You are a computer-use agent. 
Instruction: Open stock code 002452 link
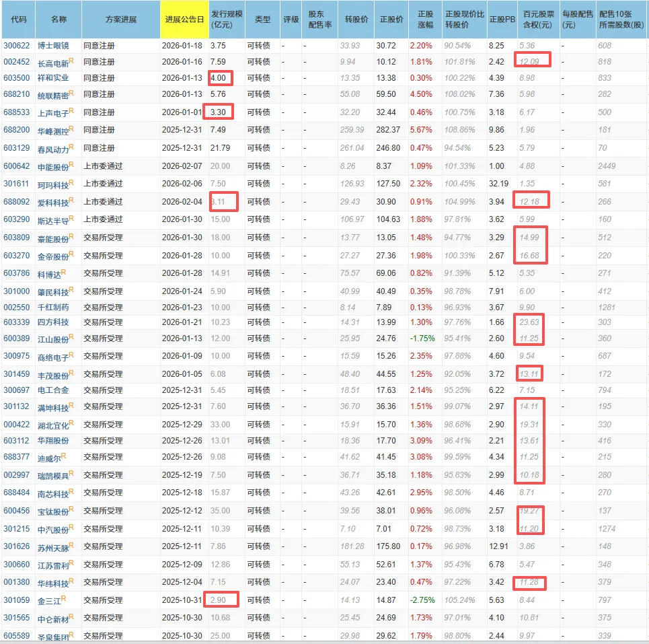coord(17,62)
